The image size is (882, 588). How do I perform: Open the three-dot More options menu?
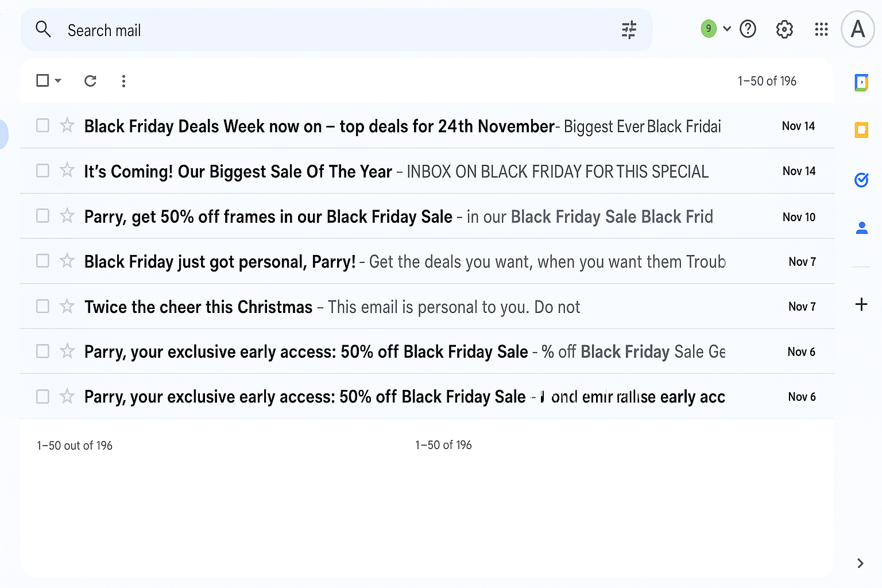click(x=123, y=80)
